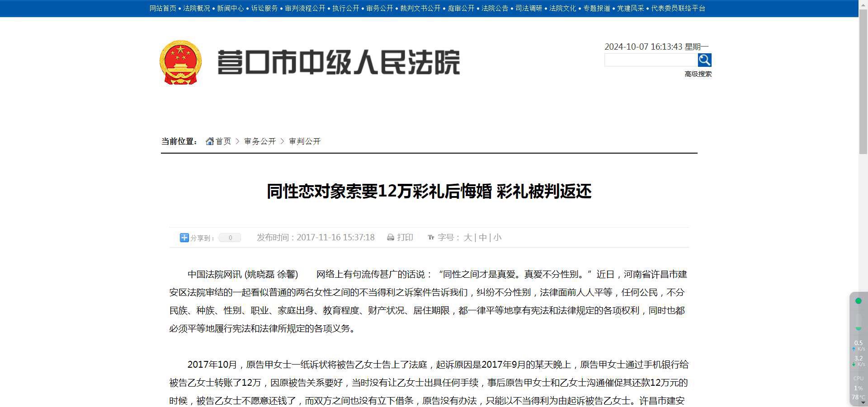
Task: Set font size to 中
Action: coord(483,238)
